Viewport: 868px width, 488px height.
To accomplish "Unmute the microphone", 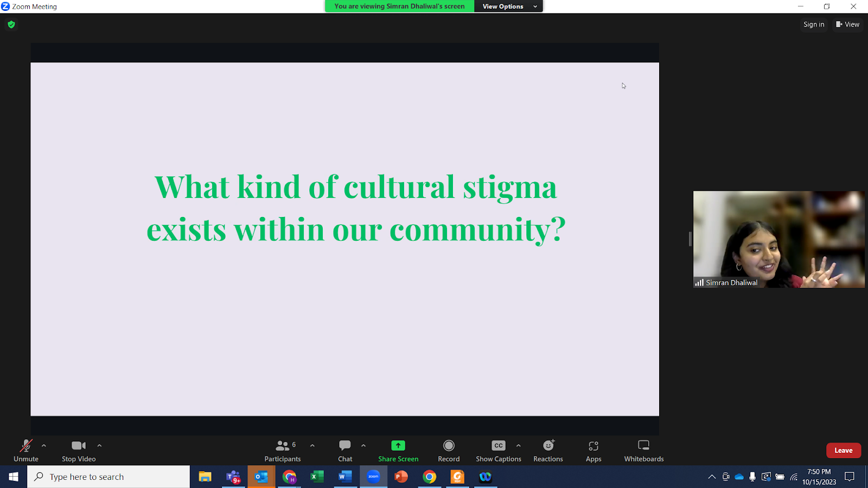I will 26,451.
